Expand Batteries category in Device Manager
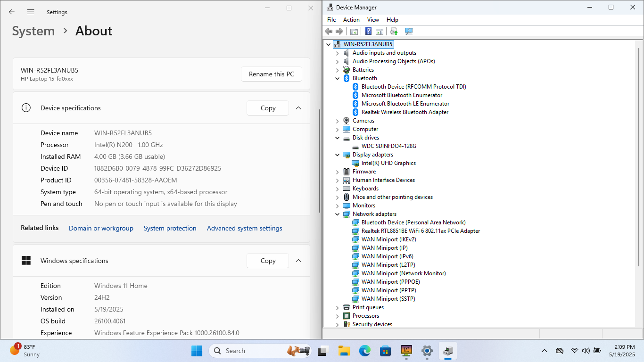 pos(337,70)
